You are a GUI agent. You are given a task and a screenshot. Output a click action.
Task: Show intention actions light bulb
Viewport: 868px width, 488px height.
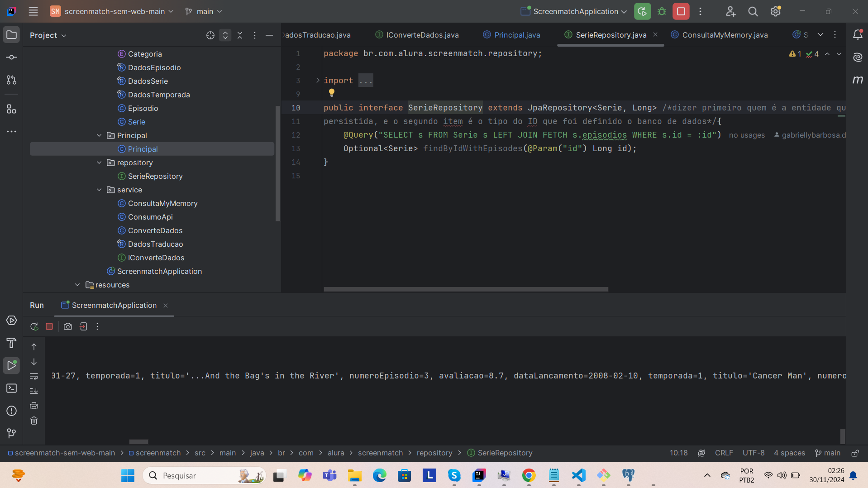pyautogui.click(x=332, y=93)
